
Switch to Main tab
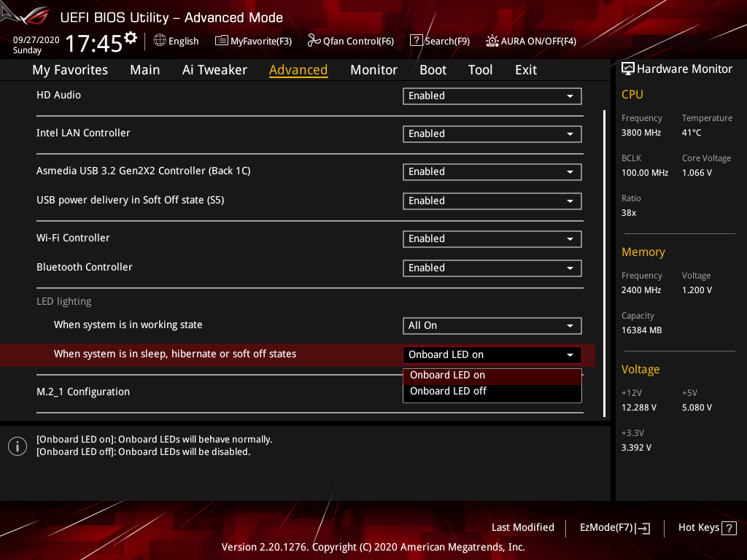coord(145,70)
